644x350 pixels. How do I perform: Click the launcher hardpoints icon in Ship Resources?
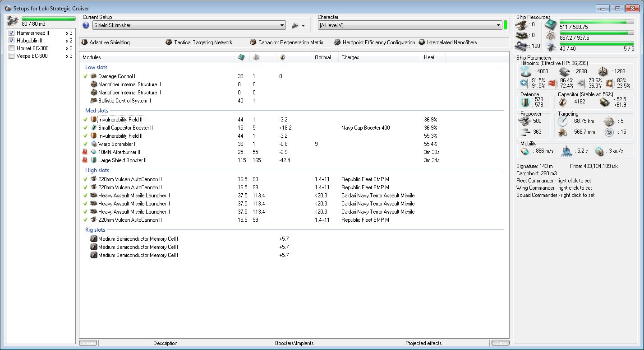[522, 35]
